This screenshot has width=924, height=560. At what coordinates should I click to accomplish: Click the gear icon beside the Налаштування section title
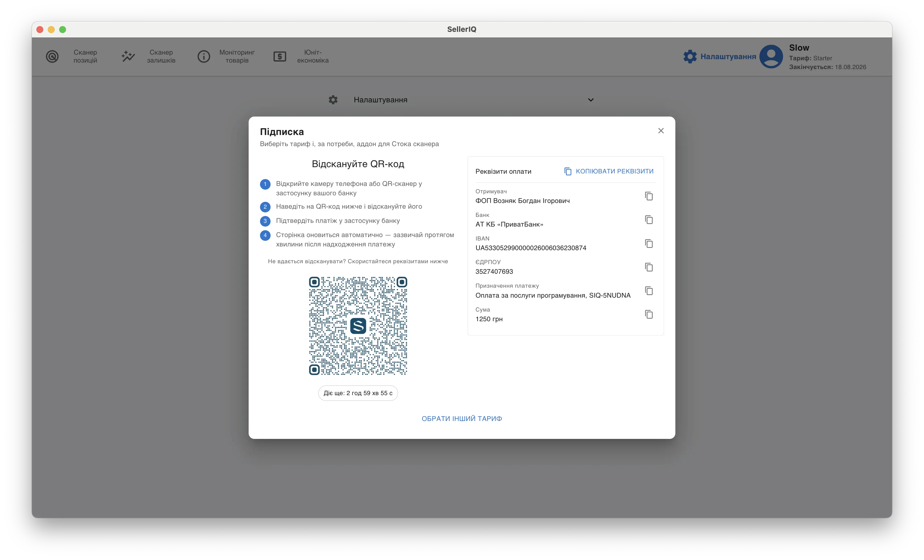click(333, 100)
